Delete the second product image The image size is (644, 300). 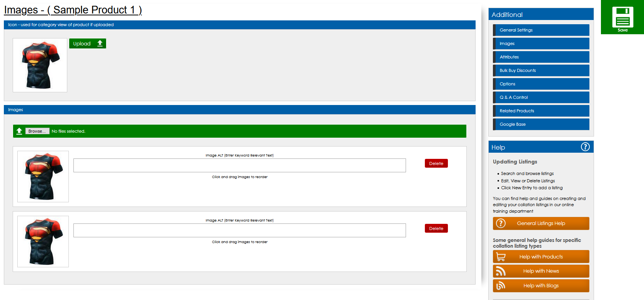point(436,228)
